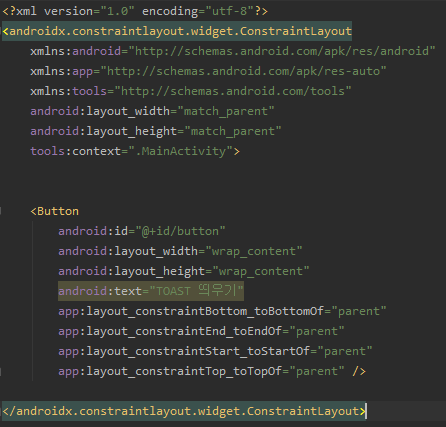Click the closing ConstraintLayout tag
Viewport: 446px width, 427px height.
click(184, 411)
